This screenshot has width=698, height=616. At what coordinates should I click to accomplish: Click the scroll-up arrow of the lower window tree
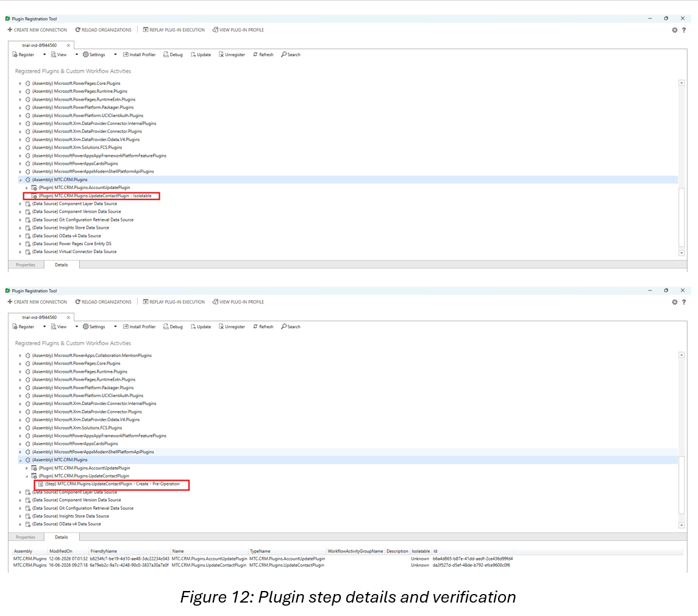[682, 355]
